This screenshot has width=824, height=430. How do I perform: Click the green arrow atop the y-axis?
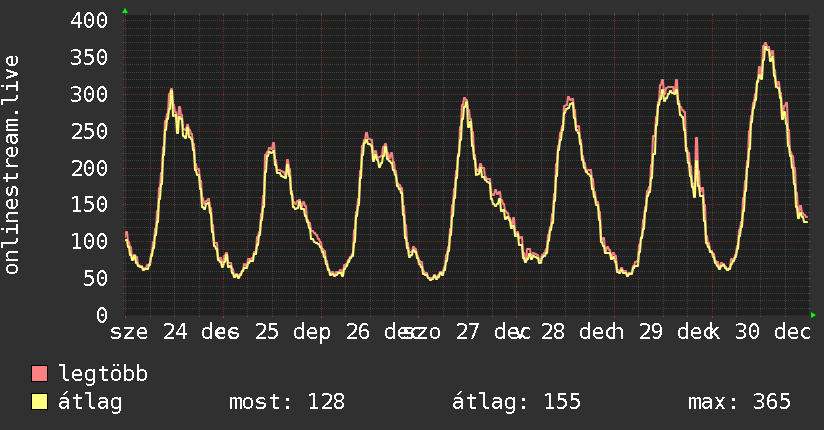[x=125, y=11]
